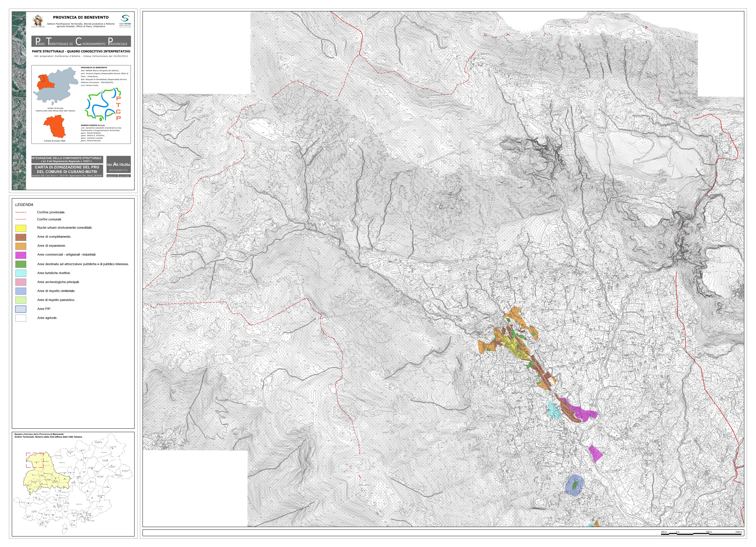
Task: Click the cyan Aree turistiche ricettive swatch
Action: 21,273
